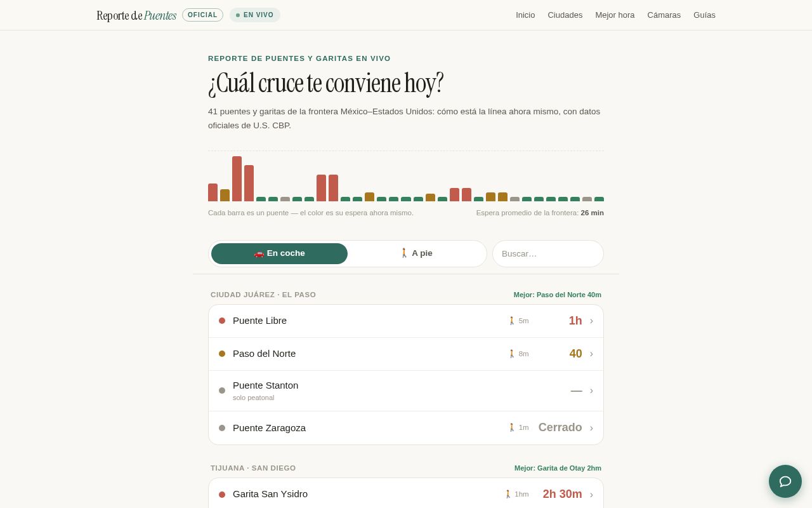The image size is (812, 508).
Task: Click the walking icon in Puente Zaragoza row
Action: [512, 427]
